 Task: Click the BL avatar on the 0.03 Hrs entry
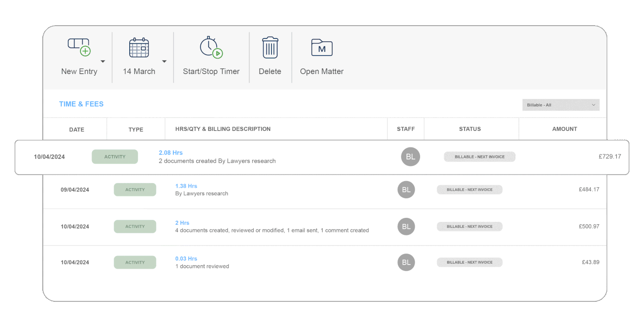(x=406, y=262)
